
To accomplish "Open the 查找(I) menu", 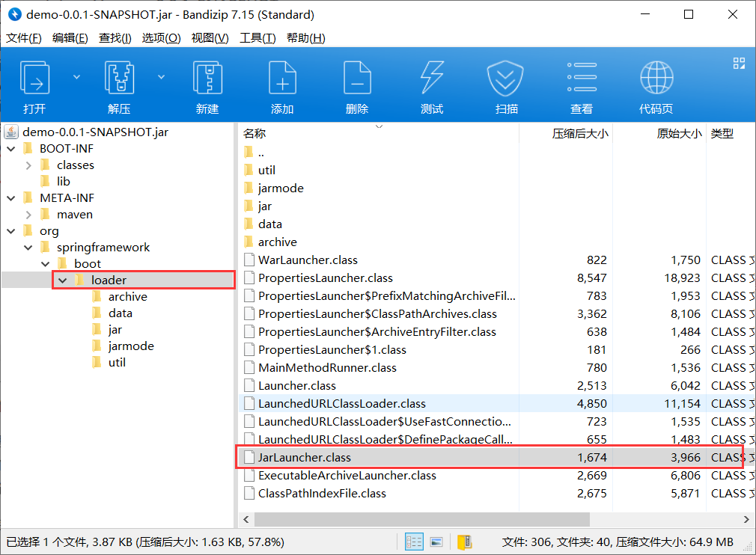I will [x=115, y=37].
